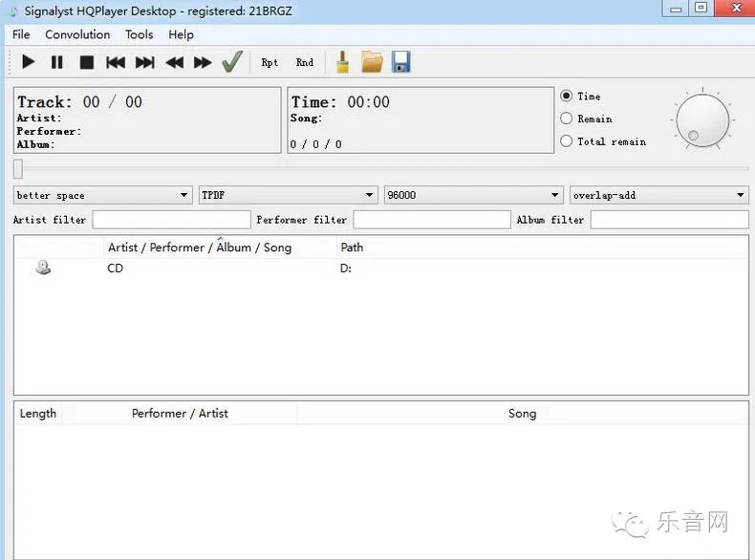Open the File menu
Screen dimensions: 755x560
click(21, 34)
